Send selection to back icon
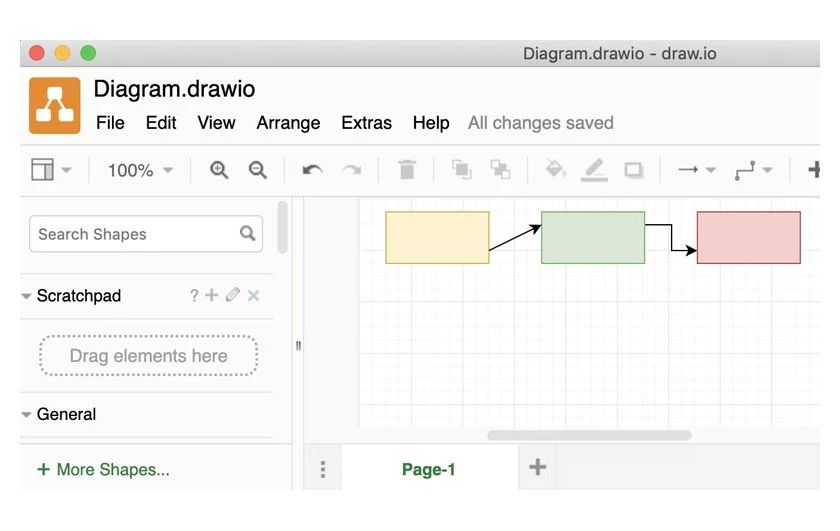The width and height of the screenshot is (840, 531). pyautogui.click(x=500, y=169)
